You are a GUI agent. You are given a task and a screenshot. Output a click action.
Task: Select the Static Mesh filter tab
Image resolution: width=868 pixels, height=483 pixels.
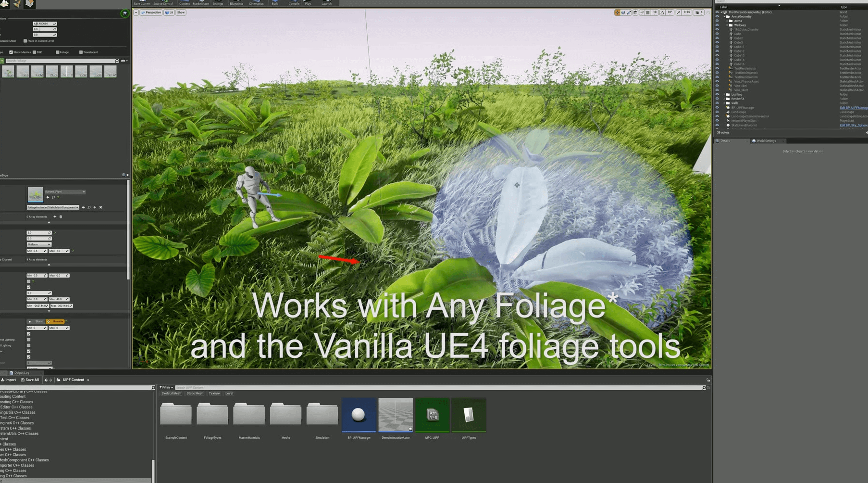(x=195, y=394)
